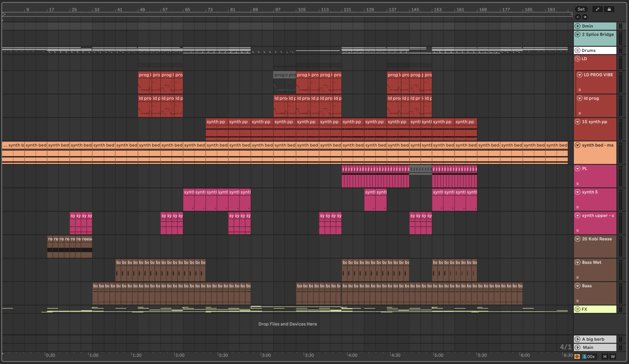Viewport: 629px width, 364px height.
Task: Open lanes icon on synth 5 track
Action: point(577,207)
